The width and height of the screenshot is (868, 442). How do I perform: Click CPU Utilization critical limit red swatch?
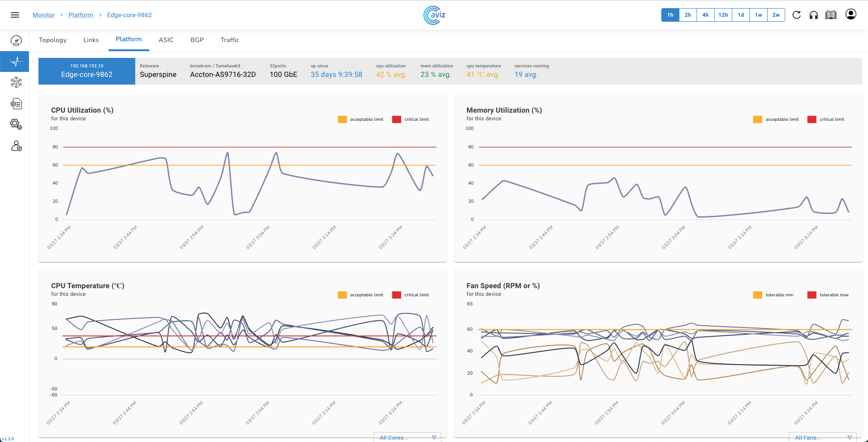(397, 119)
